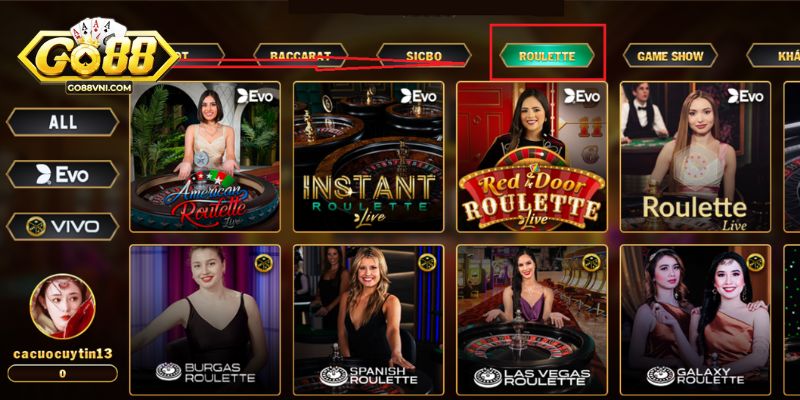
Task: Select the Roulette category tab
Action: tap(547, 56)
